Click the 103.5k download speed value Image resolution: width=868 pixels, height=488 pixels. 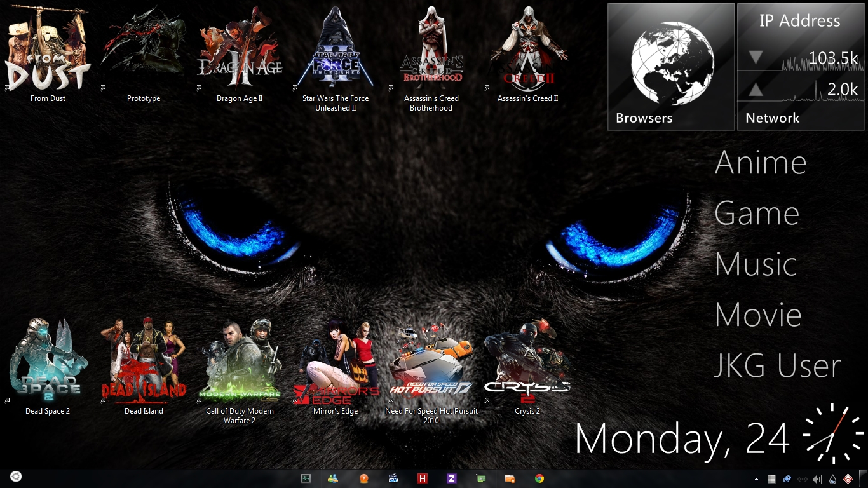pos(834,59)
